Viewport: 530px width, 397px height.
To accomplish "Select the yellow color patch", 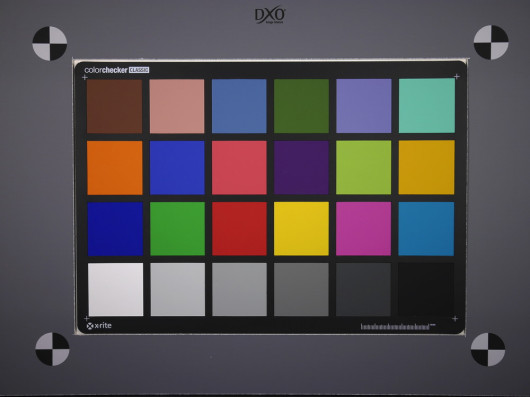I will (x=301, y=229).
